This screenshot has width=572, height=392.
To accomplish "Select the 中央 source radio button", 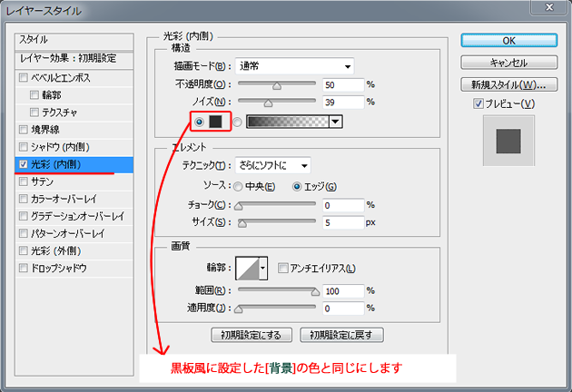I will click(x=238, y=185).
